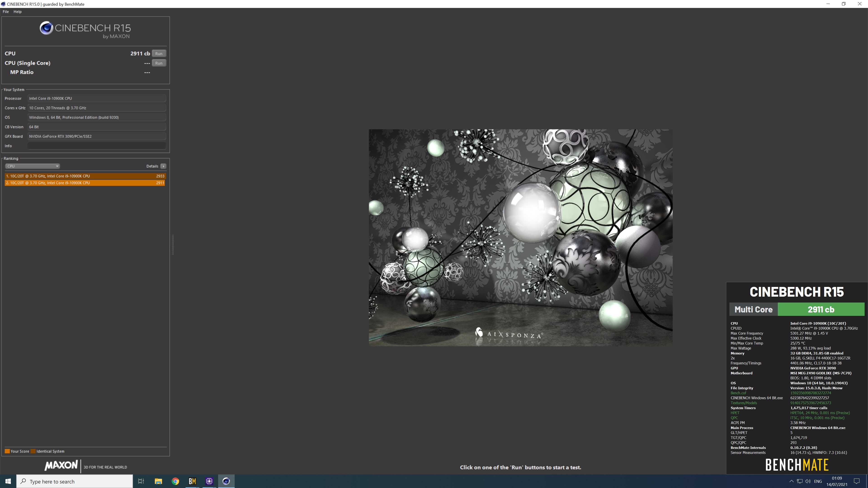Screen dimensions: 868x488
Task: Show hidden system tray icons
Action: click(792, 481)
